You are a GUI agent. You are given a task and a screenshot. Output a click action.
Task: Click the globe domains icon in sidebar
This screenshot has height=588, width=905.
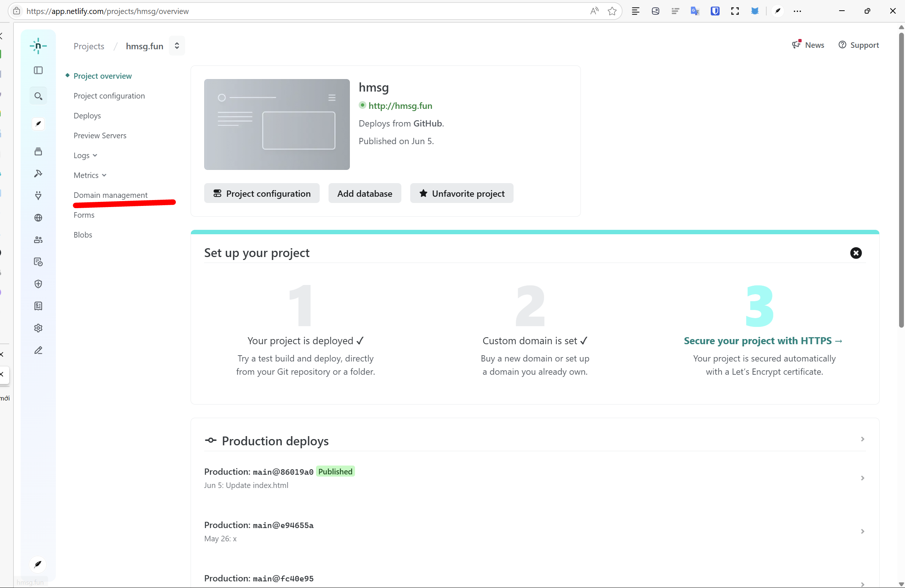(38, 218)
